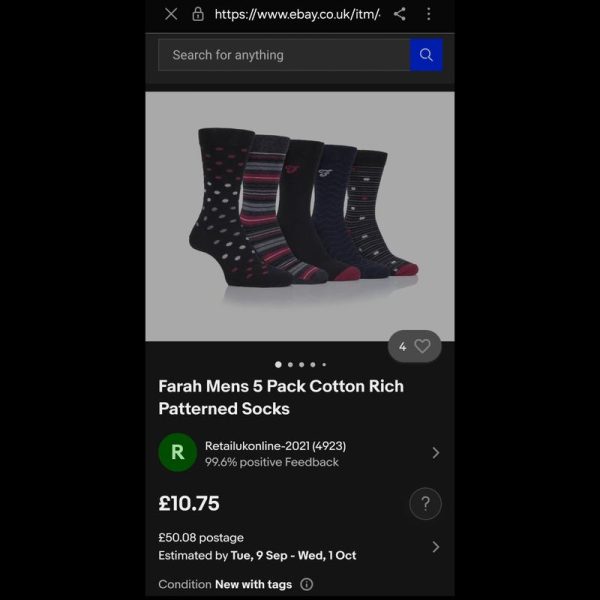Open the socks product image
Image resolution: width=600 pixels, height=600 pixels.
pos(300,216)
